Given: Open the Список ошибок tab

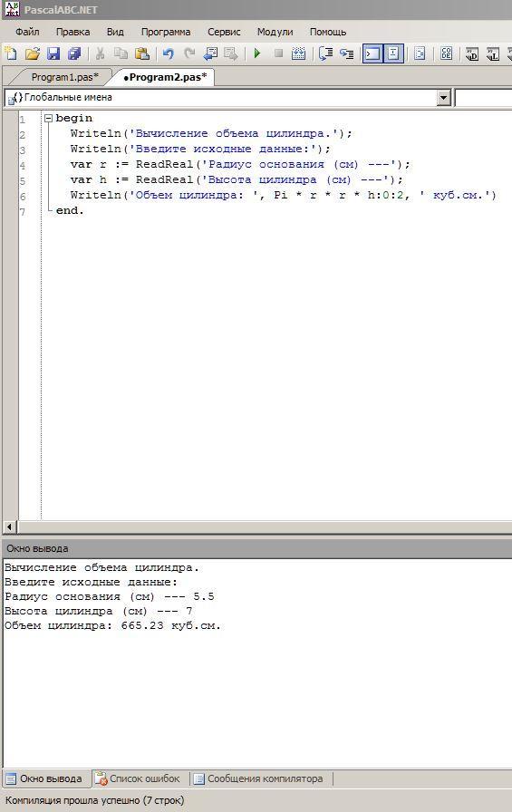Looking at the screenshot, I should 140,778.
